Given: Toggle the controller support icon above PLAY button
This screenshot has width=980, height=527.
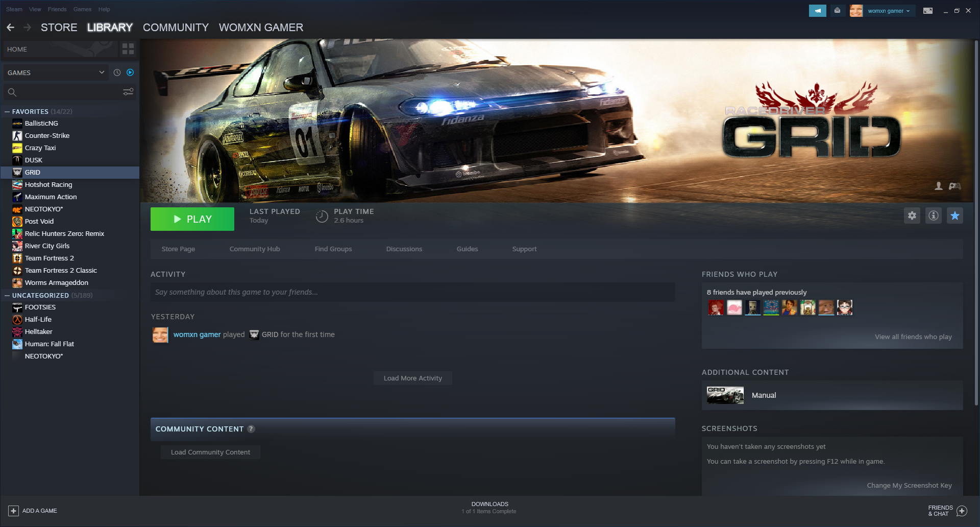Looking at the screenshot, I should coord(954,186).
